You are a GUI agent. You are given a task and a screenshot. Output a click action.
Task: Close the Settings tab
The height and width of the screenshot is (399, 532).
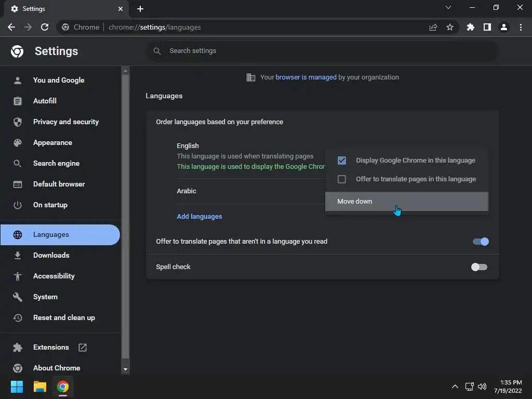pyautogui.click(x=121, y=9)
